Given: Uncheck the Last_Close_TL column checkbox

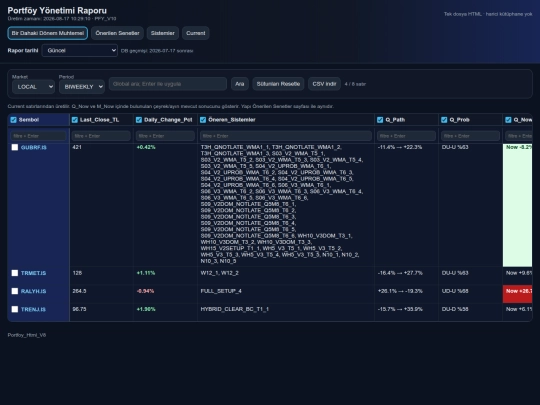Looking at the screenshot, I should click(75, 120).
